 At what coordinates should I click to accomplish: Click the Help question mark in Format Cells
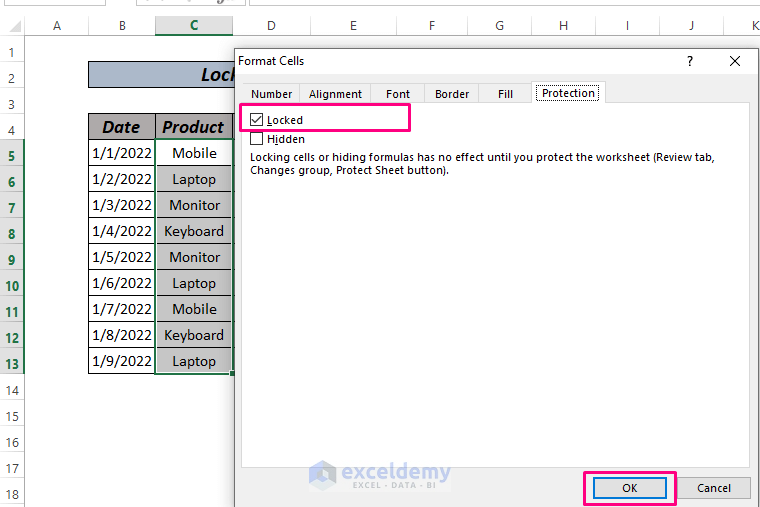(x=690, y=61)
